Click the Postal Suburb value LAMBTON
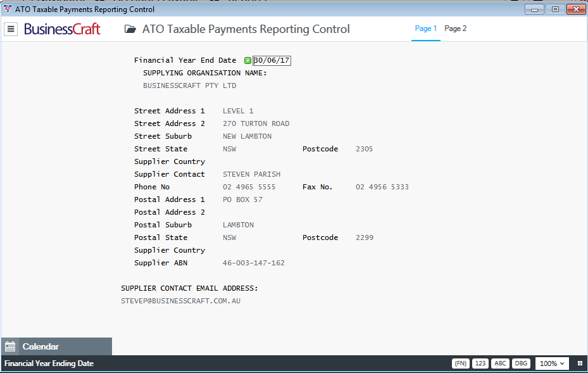Viewport: 588px width, 373px height. point(238,225)
